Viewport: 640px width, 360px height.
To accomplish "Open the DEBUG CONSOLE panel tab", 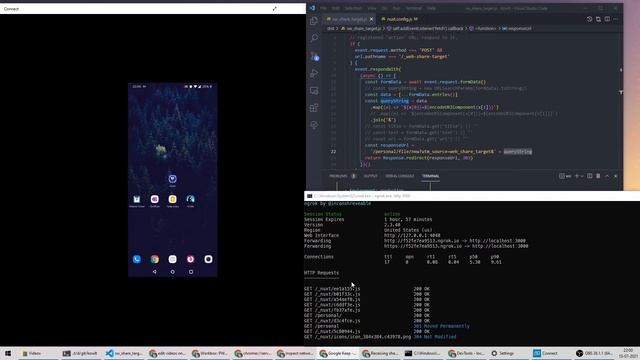I will [400, 176].
